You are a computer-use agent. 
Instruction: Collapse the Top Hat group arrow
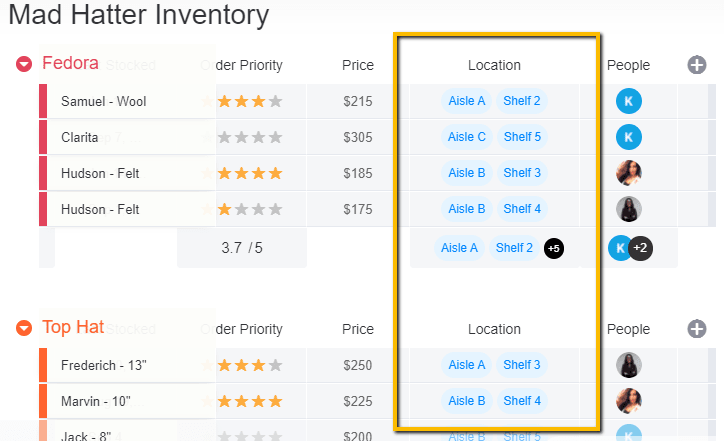coord(24,328)
